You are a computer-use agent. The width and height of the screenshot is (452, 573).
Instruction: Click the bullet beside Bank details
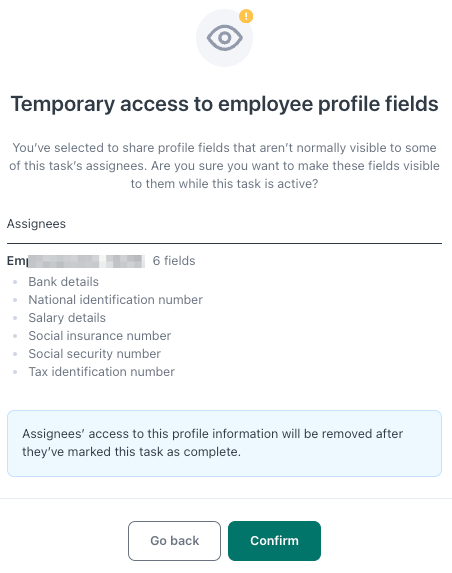15,282
